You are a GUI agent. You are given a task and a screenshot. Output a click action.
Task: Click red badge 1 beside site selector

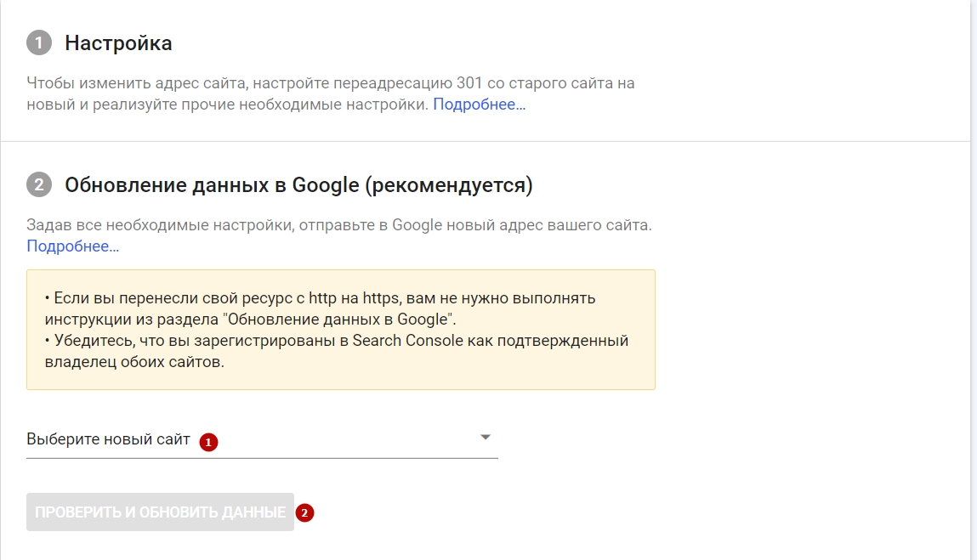pyautogui.click(x=208, y=442)
